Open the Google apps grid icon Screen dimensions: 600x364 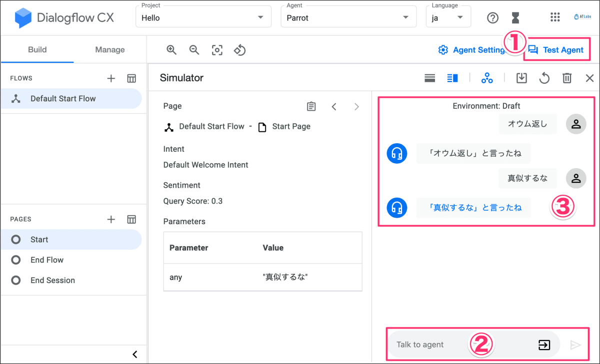click(555, 17)
